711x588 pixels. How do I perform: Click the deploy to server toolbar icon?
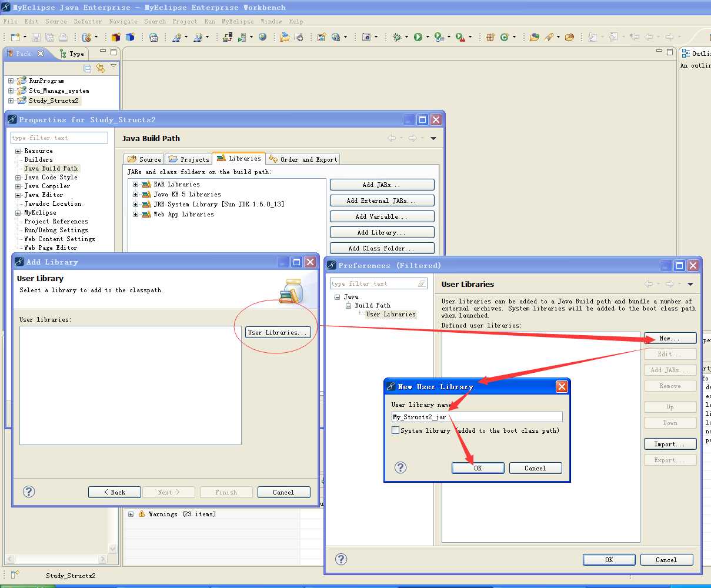tap(227, 37)
